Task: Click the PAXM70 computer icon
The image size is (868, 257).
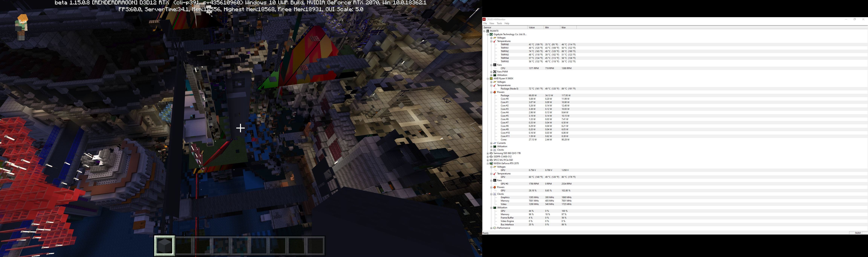Action: click(x=488, y=31)
